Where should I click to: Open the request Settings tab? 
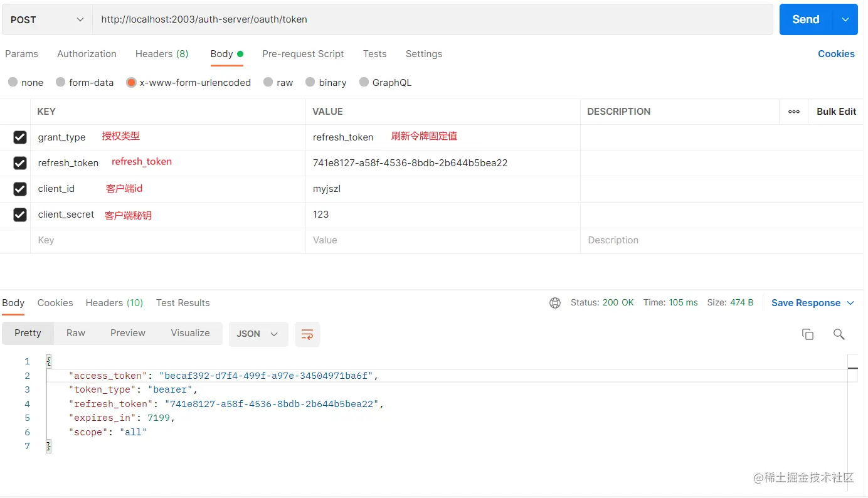[424, 54]
